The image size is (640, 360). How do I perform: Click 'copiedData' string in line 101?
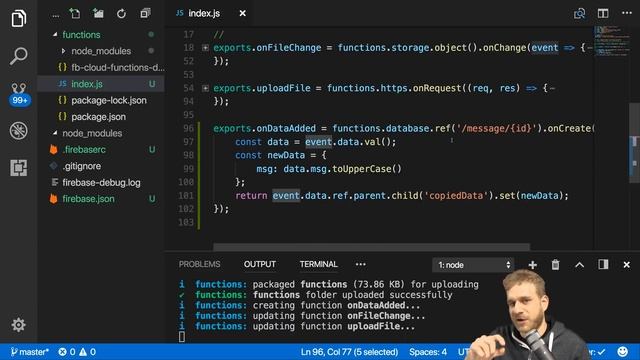(456, 196)
